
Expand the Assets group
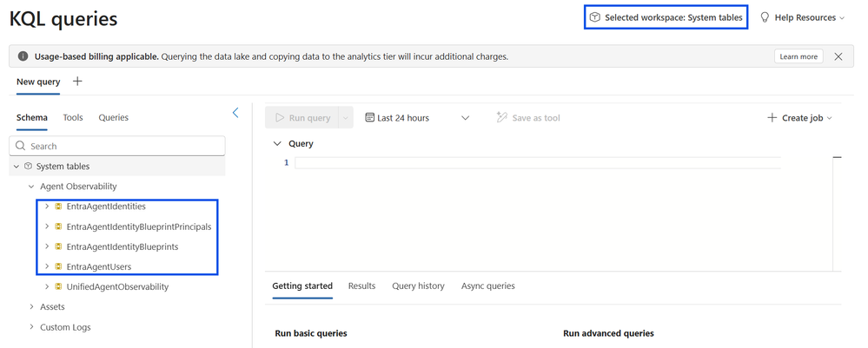31,306
